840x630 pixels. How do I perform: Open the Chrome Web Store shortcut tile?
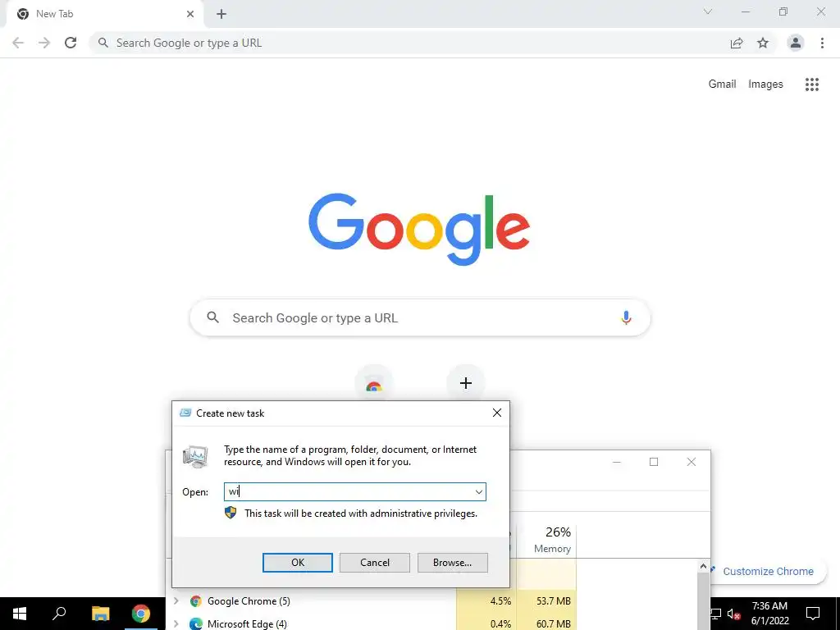(x=374, y=385)
